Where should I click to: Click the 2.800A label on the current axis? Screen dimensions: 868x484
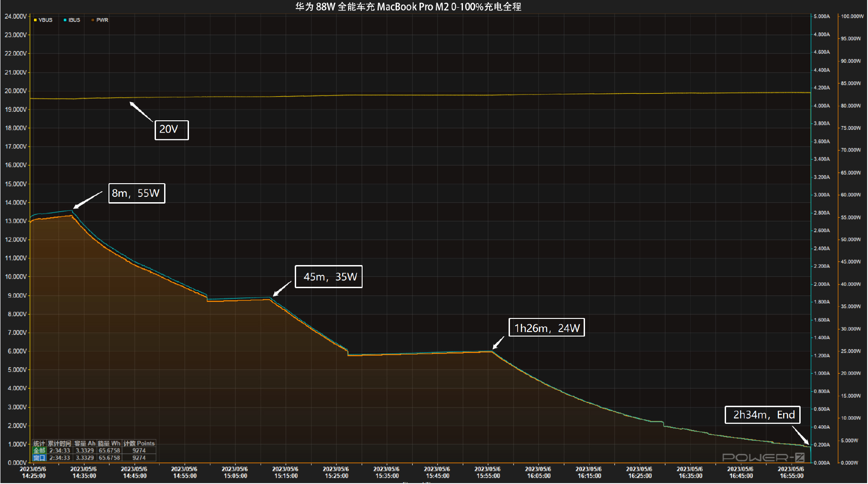point(822,213)
